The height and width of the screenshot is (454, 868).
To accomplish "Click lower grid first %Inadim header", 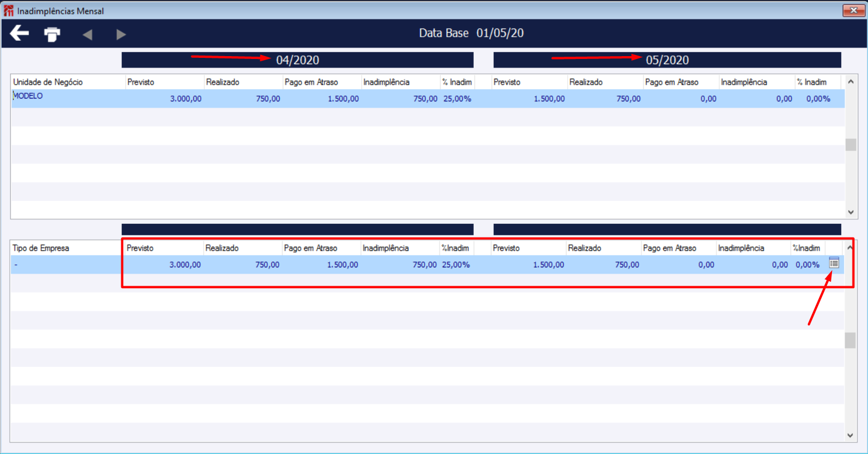I will click(456, 248).
